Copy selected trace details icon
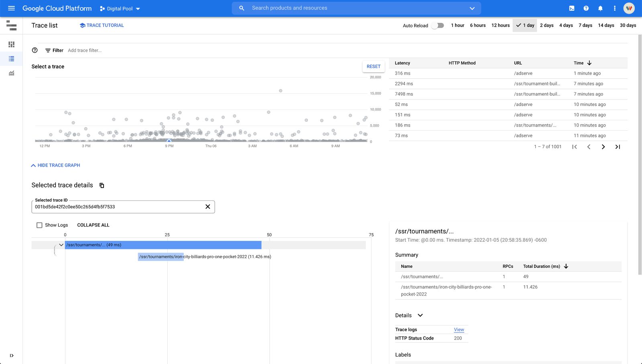 pos(102,185)
